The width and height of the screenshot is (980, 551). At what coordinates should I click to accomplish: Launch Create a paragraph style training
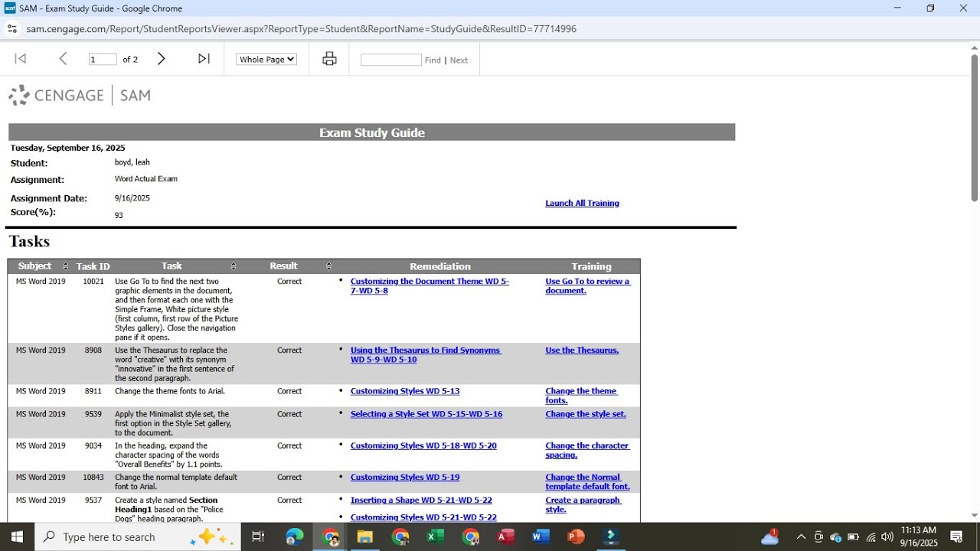click(x=583, y=504)
